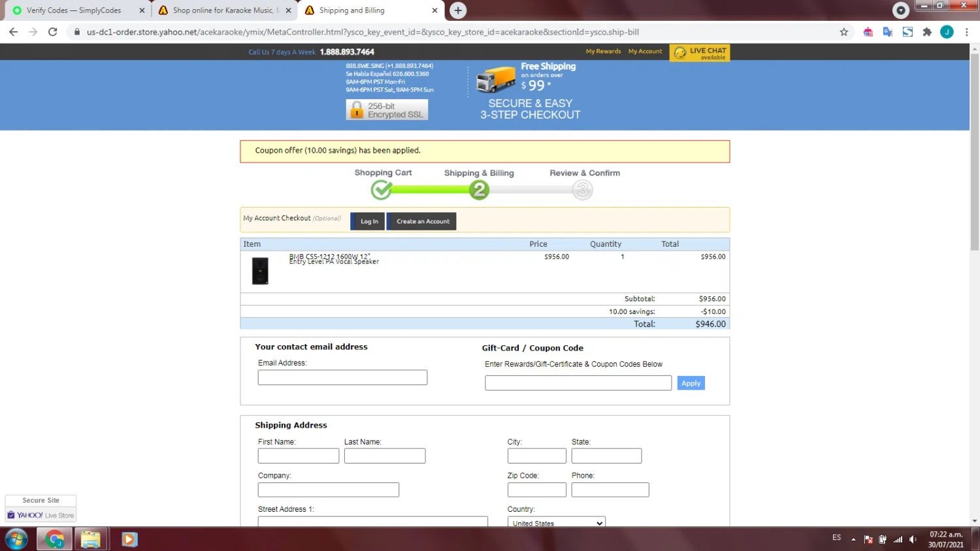View site security lock info

click(x=77, y=32)
